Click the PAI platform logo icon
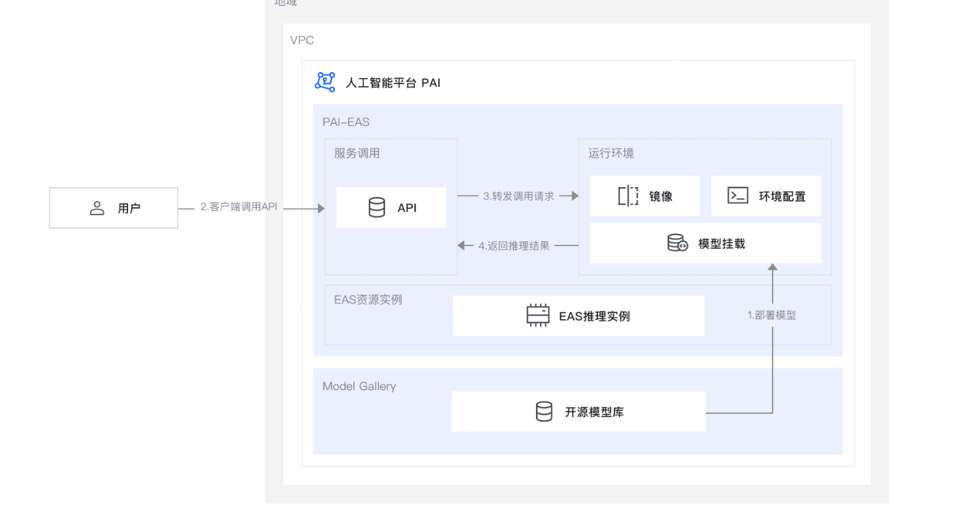This screenshot has width=980, height=507. 325,82
